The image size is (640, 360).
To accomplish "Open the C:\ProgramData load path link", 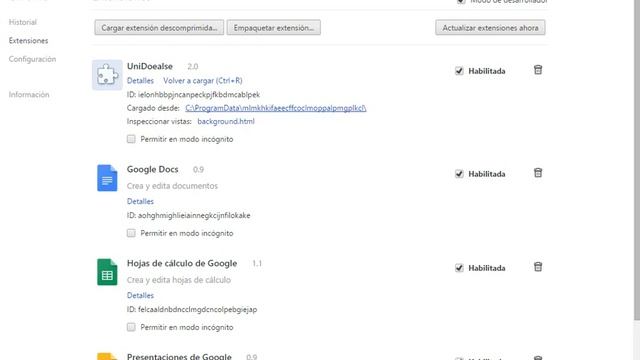I will (x=276, y=108).
